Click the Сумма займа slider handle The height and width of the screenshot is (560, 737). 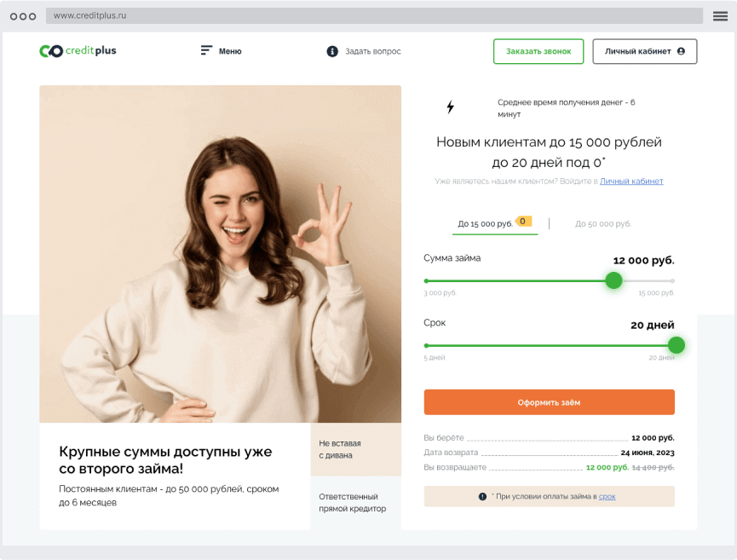pos(613,280)
